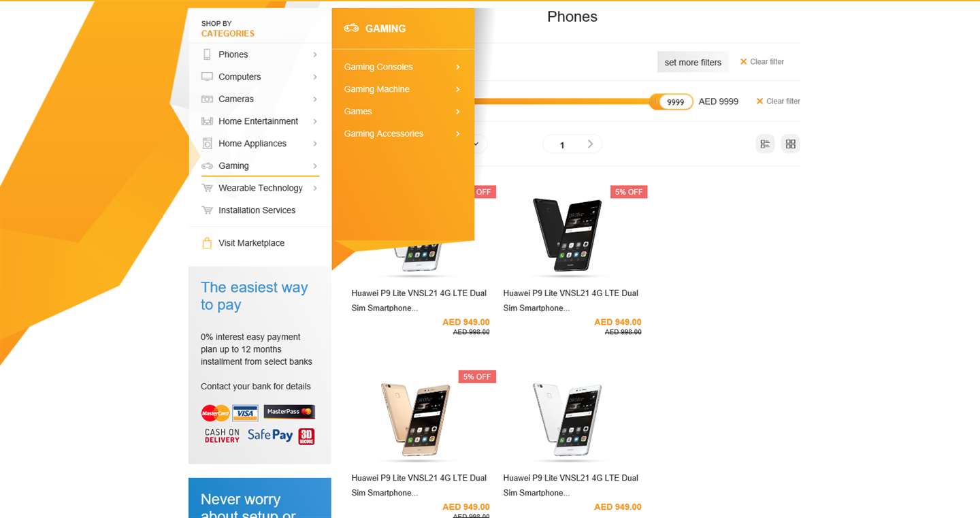980x518 pixels.
Task: Switch to grid view layout icon
Action: point(790,144)
